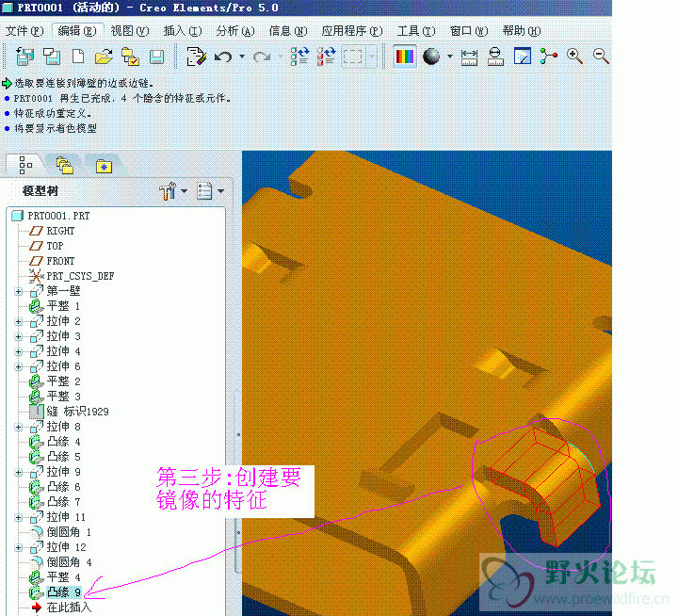
Task: Click the Zoom out magnifier icon
Action: [601, 57]
